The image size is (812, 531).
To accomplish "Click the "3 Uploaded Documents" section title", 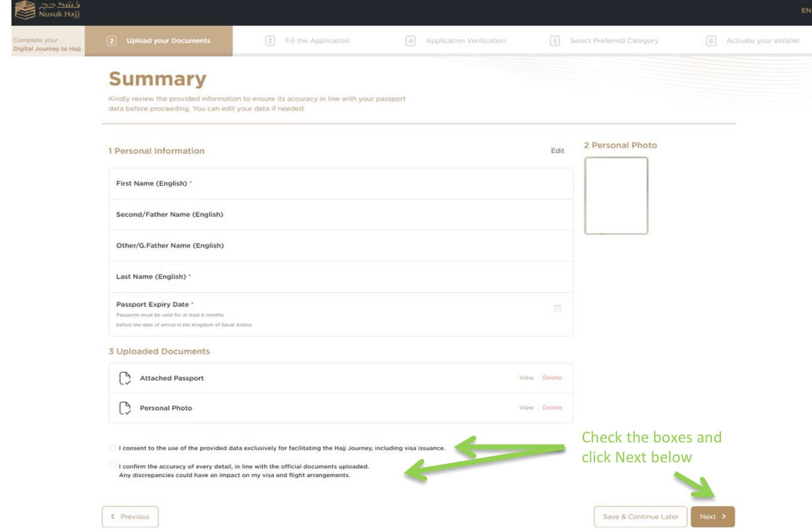I will 159,351.
